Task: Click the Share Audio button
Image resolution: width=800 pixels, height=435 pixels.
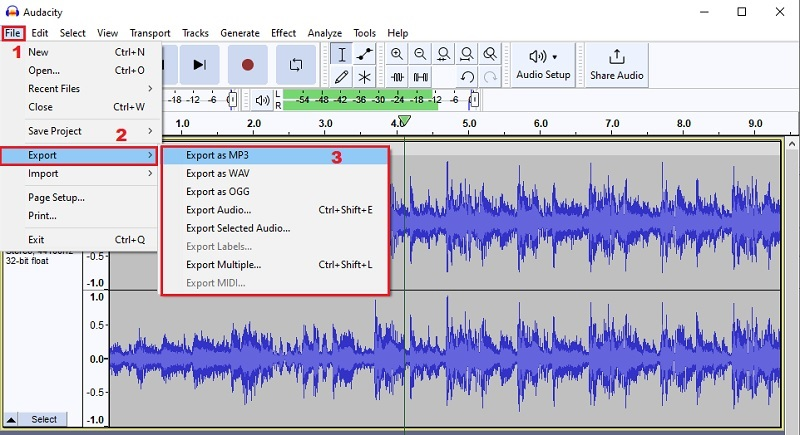Action: pyautogui.click(x=616, y=65)
